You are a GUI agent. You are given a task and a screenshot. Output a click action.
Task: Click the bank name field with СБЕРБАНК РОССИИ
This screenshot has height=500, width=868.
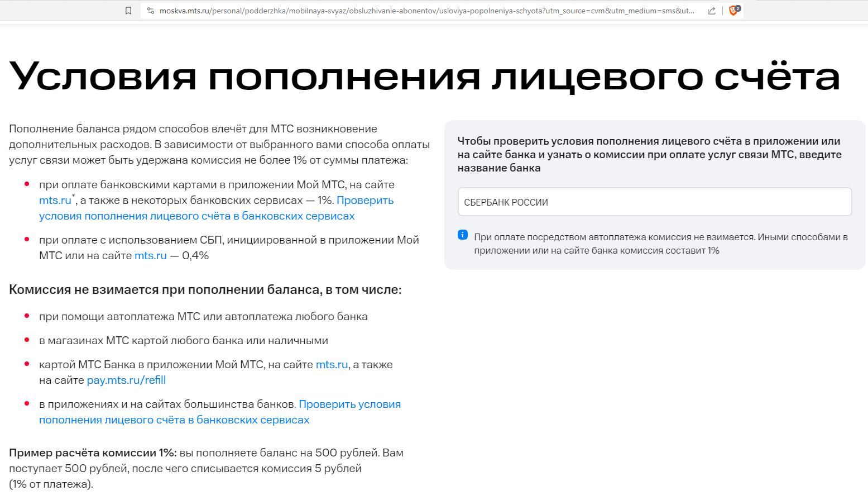[x=655, y=202]
